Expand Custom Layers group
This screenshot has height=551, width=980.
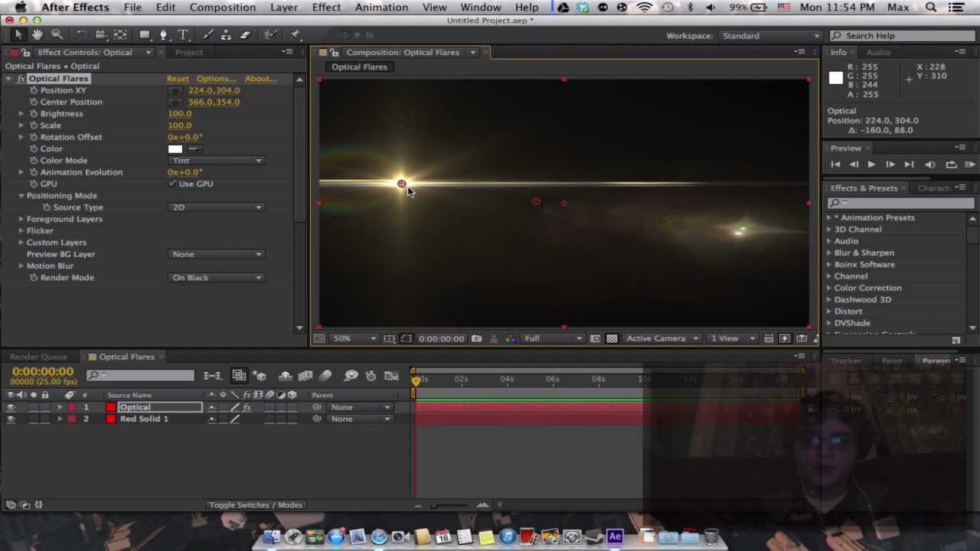21,243
